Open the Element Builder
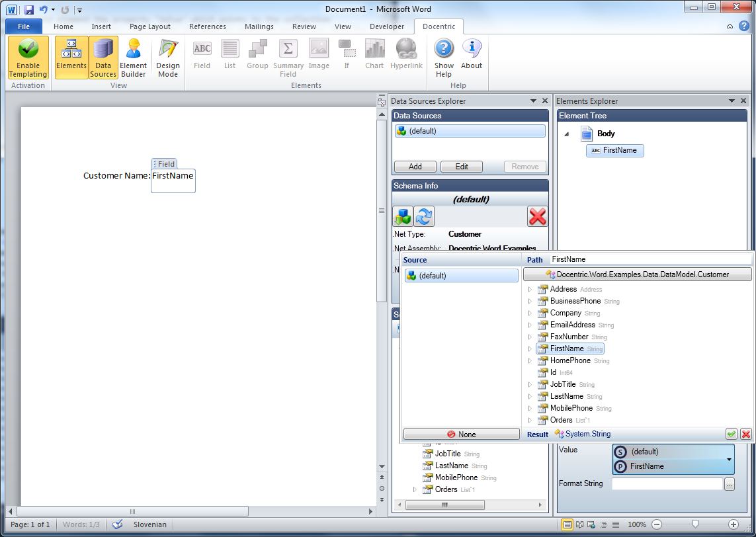Viewport: 756px width, 537px height. [x=133, y=58]
